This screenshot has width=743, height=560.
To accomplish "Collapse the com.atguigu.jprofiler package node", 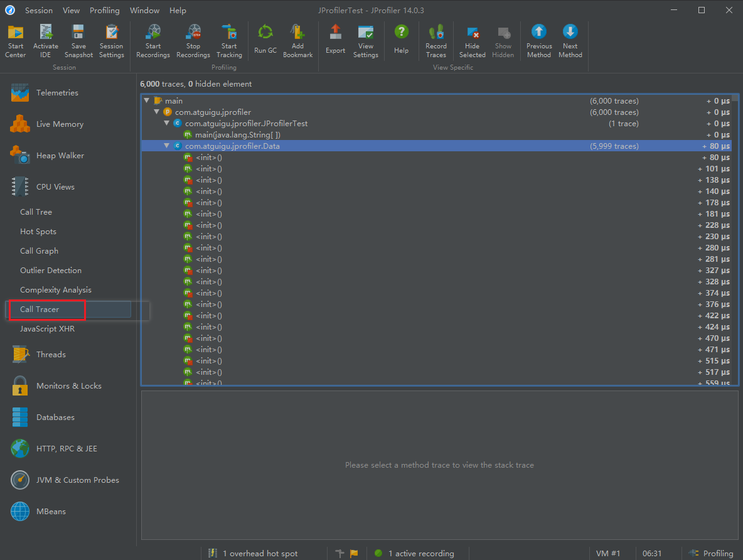I will click(x=157, y=112).
